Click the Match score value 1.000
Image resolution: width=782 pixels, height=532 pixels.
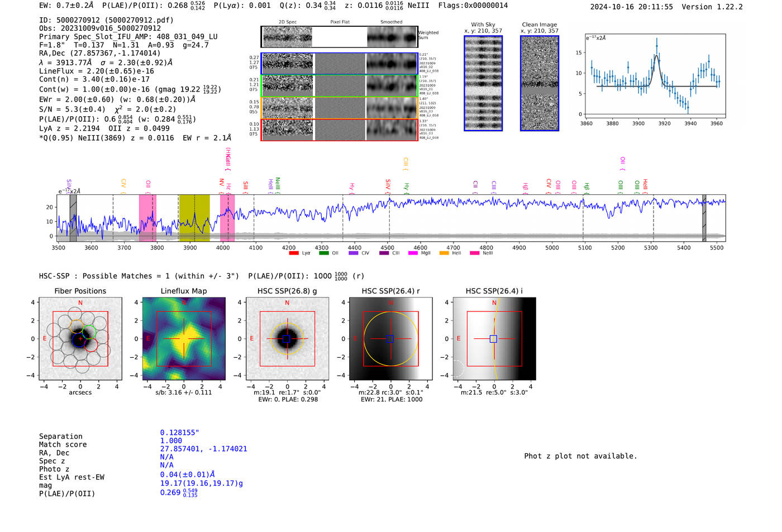171,441
